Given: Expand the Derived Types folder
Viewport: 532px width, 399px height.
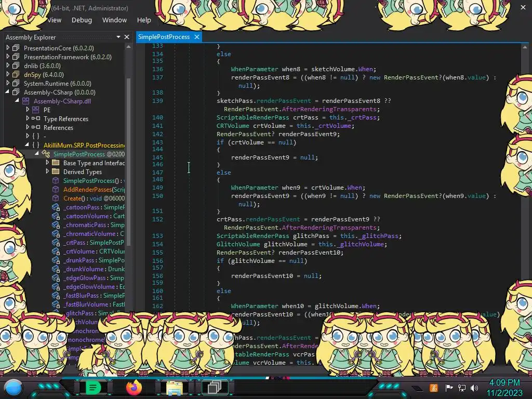Looking at the screenshot, I should click(x=47, y=171).
